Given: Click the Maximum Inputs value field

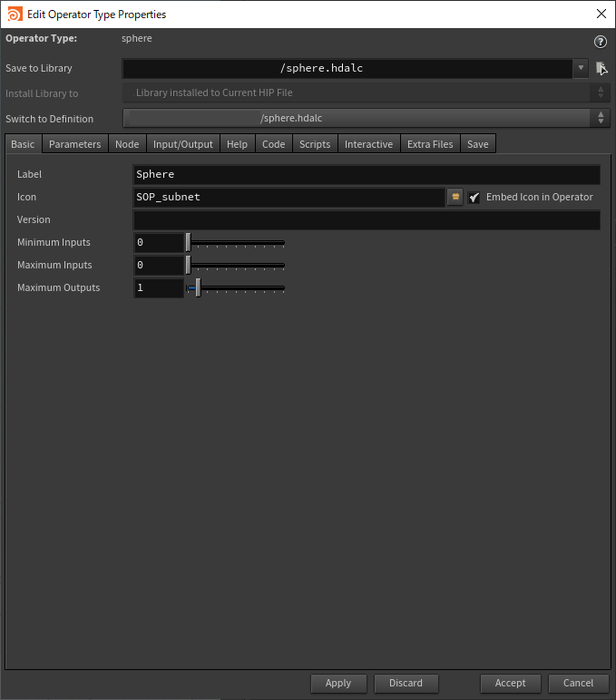Looking at the screenshot, I should [159, 265].
